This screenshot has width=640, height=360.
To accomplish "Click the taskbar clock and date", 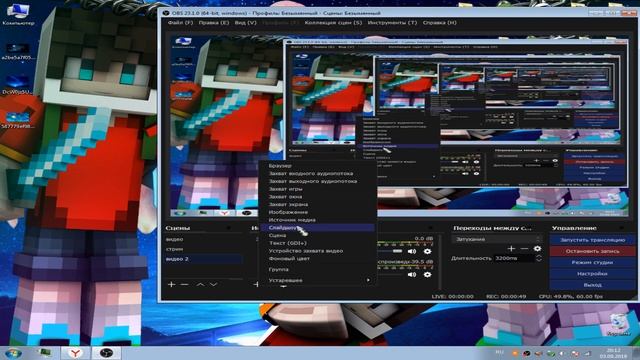I will point(614,353).
